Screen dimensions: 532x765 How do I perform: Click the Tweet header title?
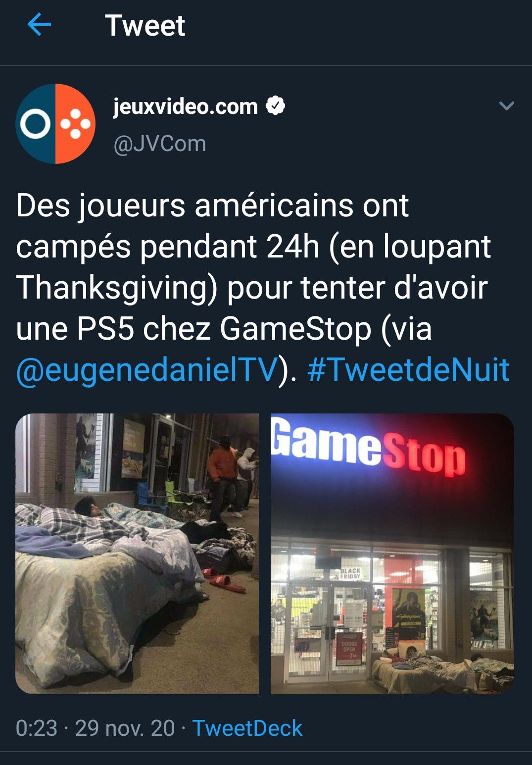point(145,25)
